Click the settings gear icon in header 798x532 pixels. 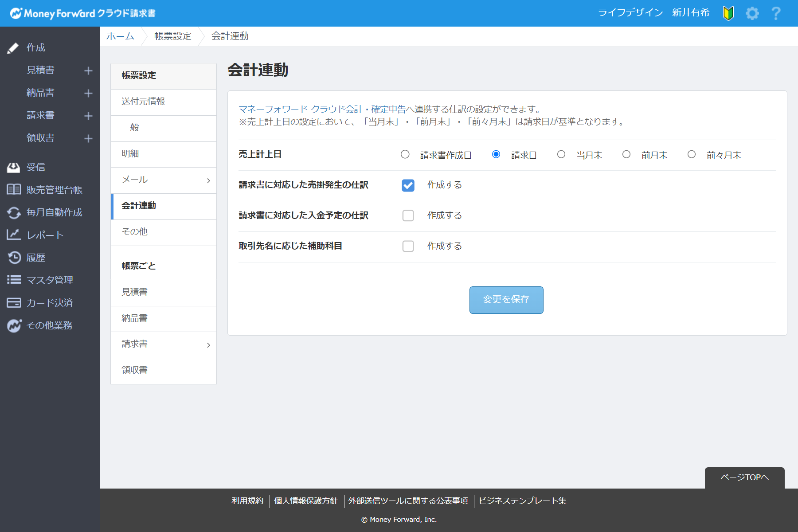pos(752,13)
